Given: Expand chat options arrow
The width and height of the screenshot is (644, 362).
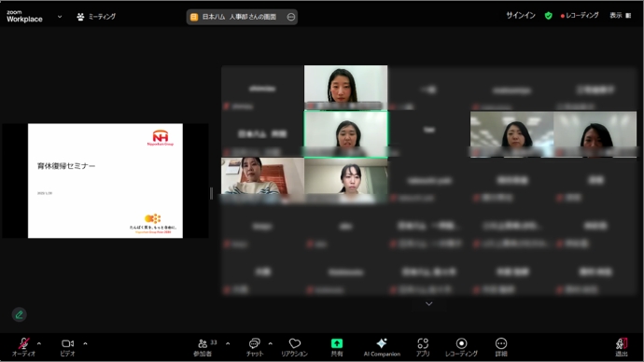Looking at the screenshot, I should pyautogui.click(x=271, y=343).
